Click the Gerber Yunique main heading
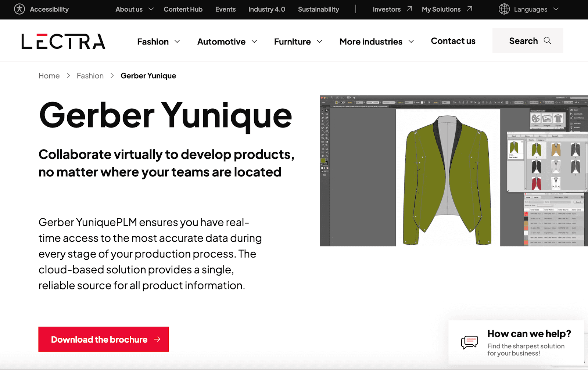Viewport: 588px width, 370px height. (x=165, y=115)
